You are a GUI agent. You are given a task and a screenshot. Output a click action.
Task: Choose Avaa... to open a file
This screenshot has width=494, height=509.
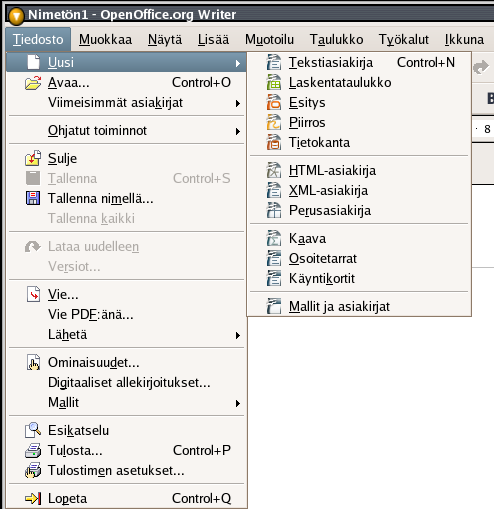click(x=127, y=82)
